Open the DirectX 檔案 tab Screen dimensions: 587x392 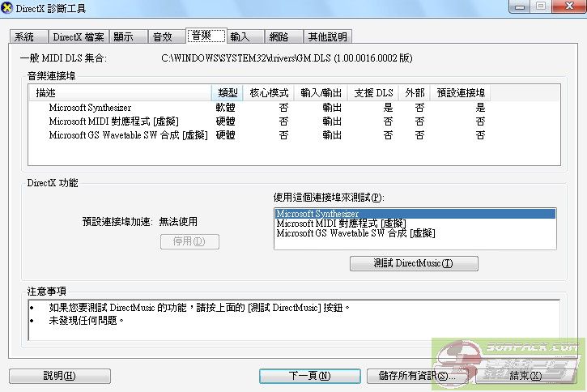78,36
